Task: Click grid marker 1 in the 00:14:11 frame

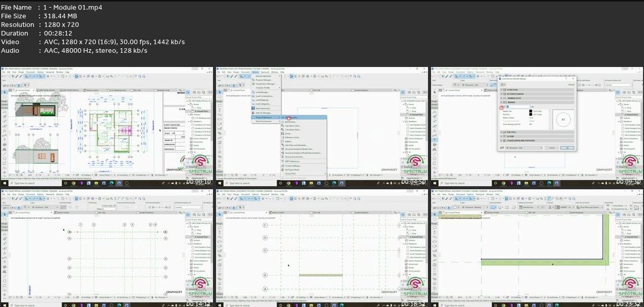Action: tap(81, 224)
